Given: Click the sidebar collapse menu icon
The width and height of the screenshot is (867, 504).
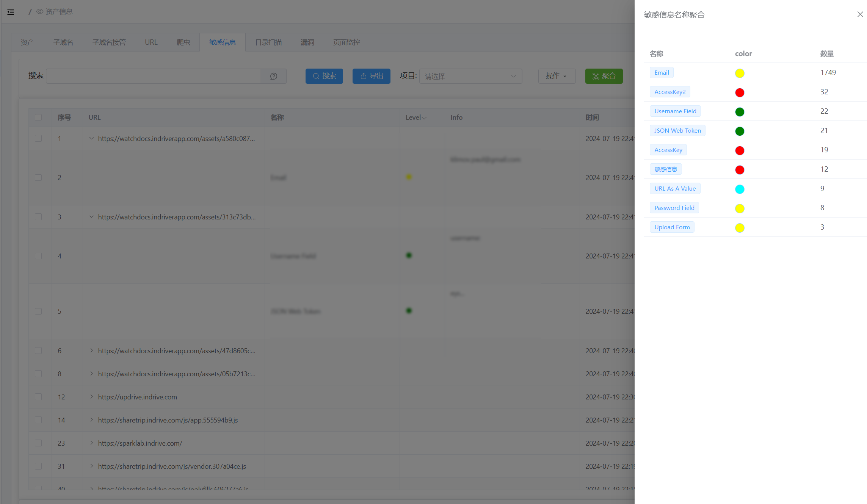Looking at the screenshot, I should click(x=11, y=12).
